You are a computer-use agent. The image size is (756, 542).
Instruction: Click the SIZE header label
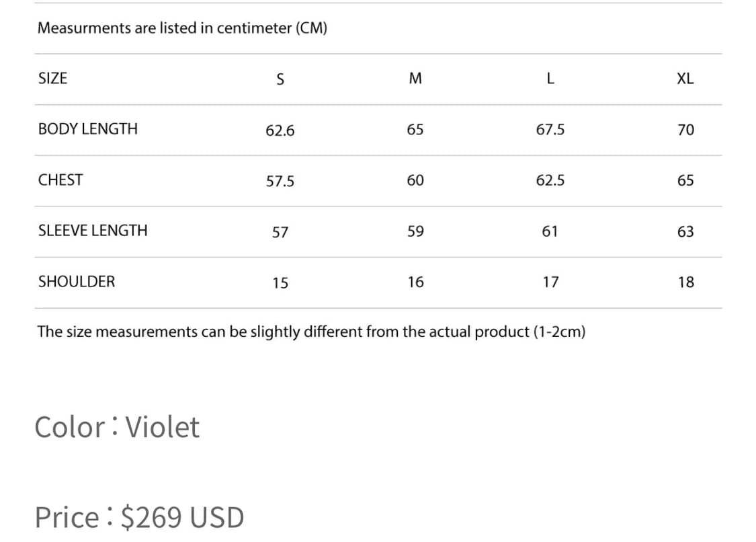pos(53,78)
